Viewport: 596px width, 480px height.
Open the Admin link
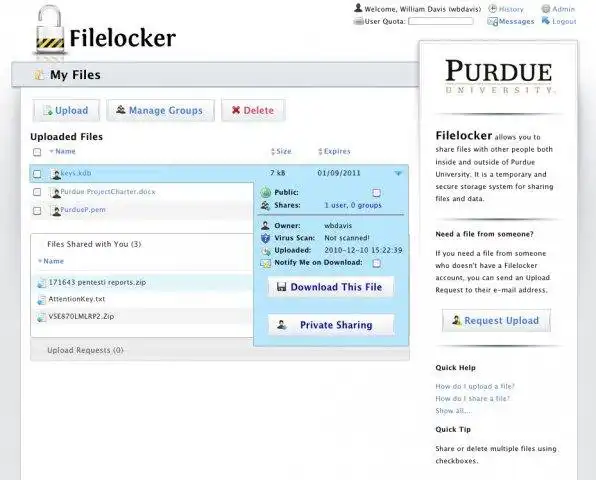(563, 9)
